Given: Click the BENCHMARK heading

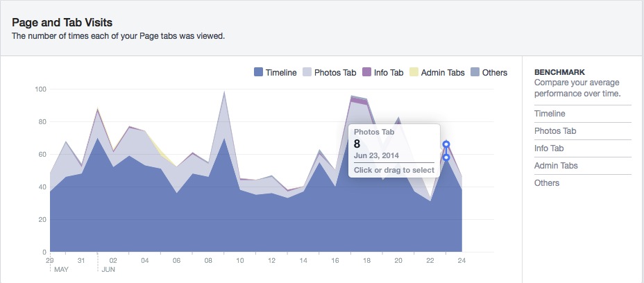Looking at the screenshot, I should (560, 72).
